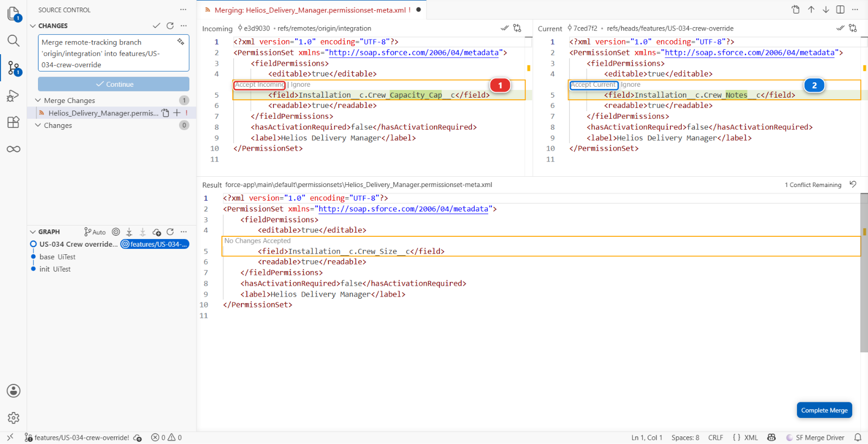Screen dimensions: 868x444
Task: Click the Copilot status bar icon
Action: coord(771,437)
